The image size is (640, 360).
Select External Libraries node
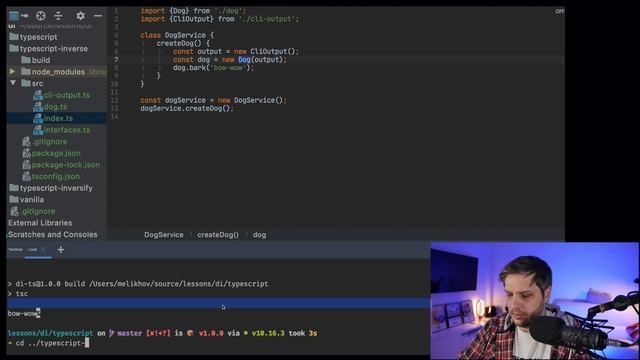click(x=40, y=223)
